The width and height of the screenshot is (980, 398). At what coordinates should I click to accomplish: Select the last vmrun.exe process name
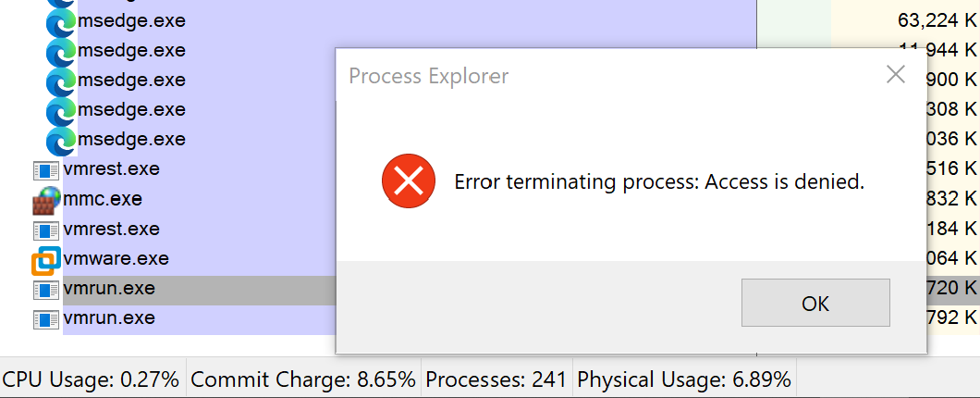[x=109, y=318]
